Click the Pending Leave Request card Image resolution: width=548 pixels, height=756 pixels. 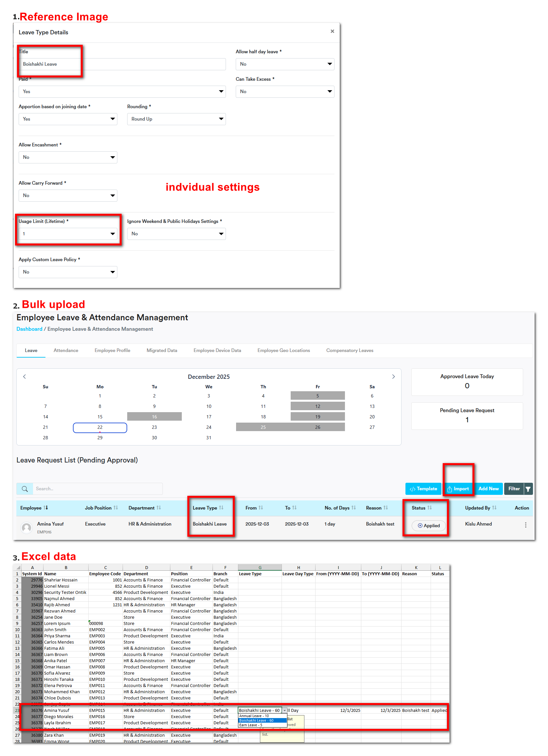click(467, 416)
